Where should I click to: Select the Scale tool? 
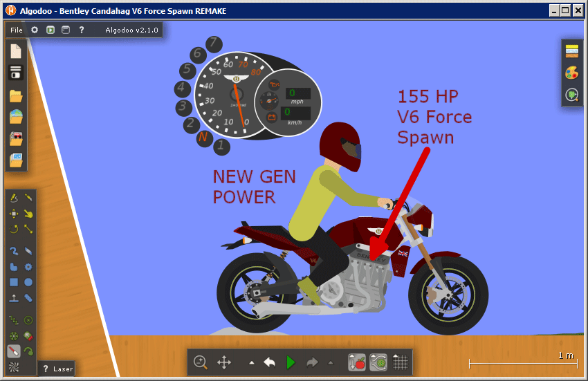pos(28,229)
